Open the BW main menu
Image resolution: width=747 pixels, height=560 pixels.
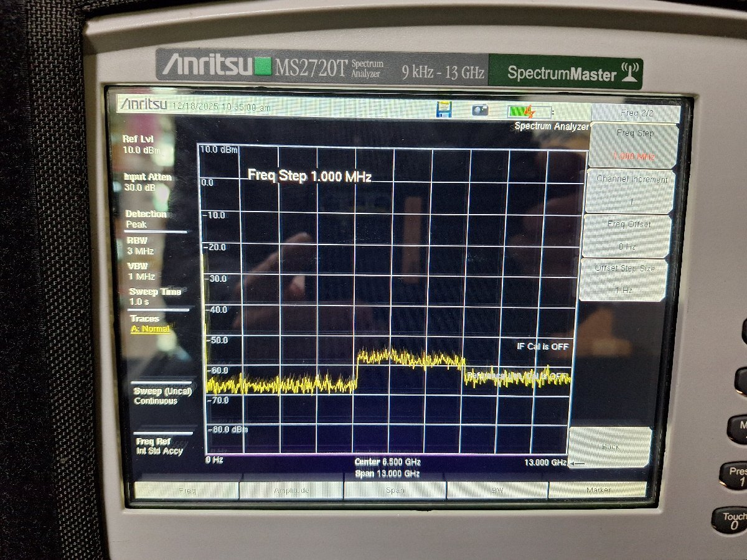tap(497, 490)
